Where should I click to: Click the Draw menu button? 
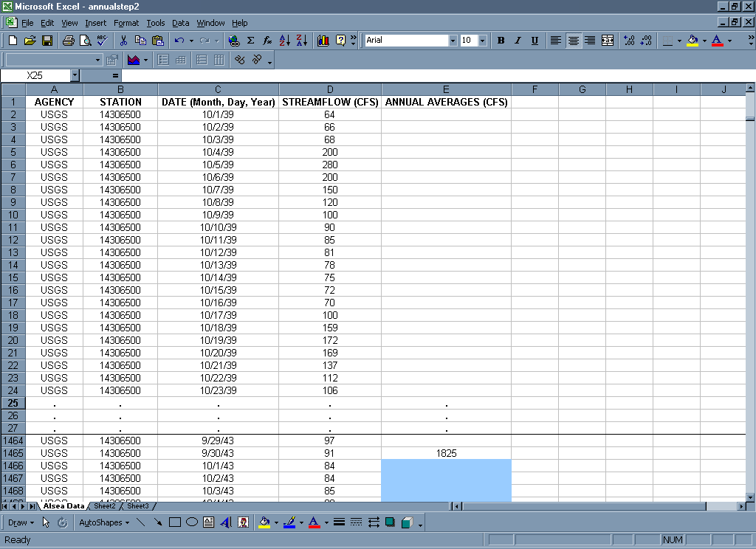[19, 522]
